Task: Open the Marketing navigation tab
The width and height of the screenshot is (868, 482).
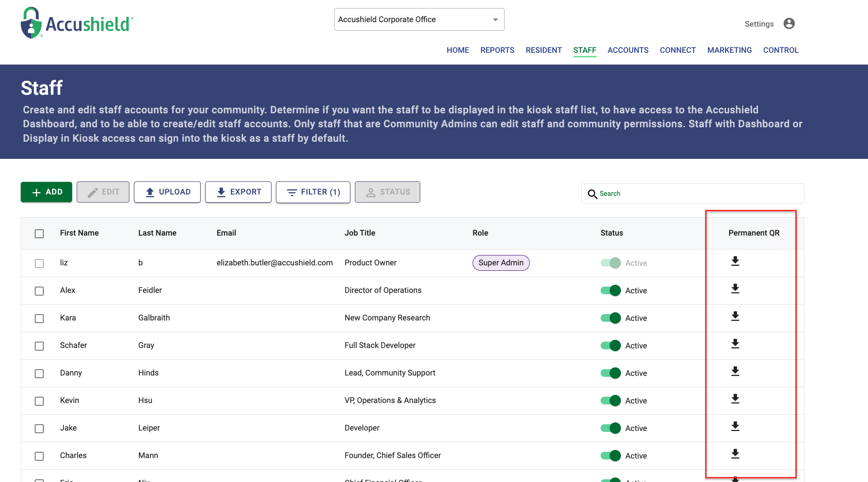Action: 729,50
